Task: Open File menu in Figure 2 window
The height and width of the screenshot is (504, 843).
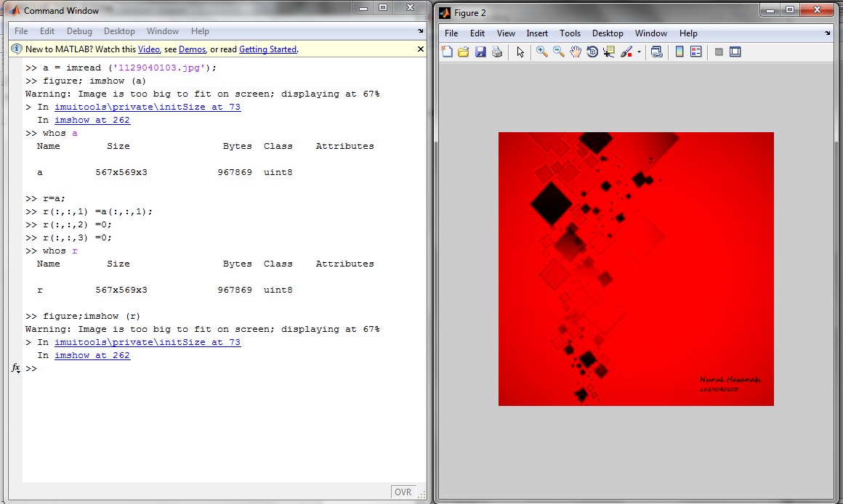Action: point(451,33)
